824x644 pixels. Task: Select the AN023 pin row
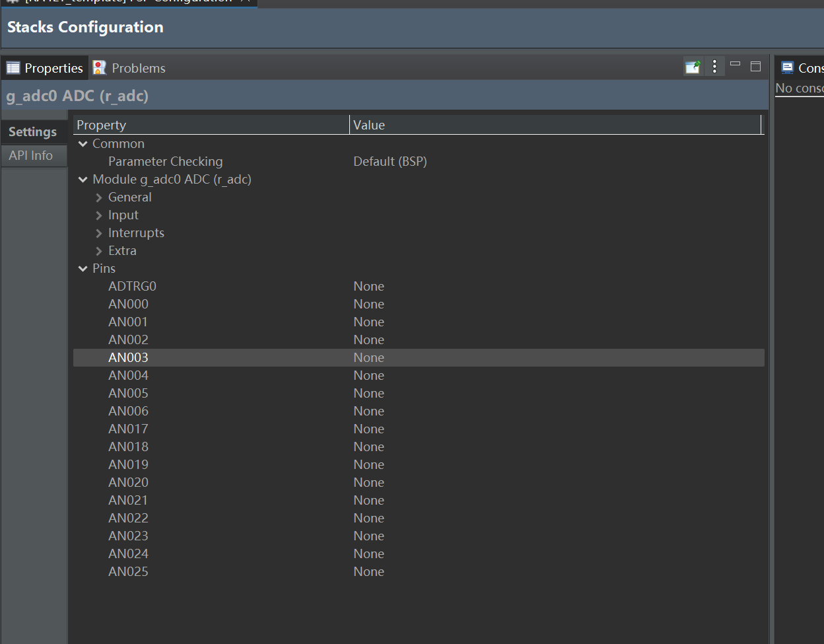(x=419, y=536)
